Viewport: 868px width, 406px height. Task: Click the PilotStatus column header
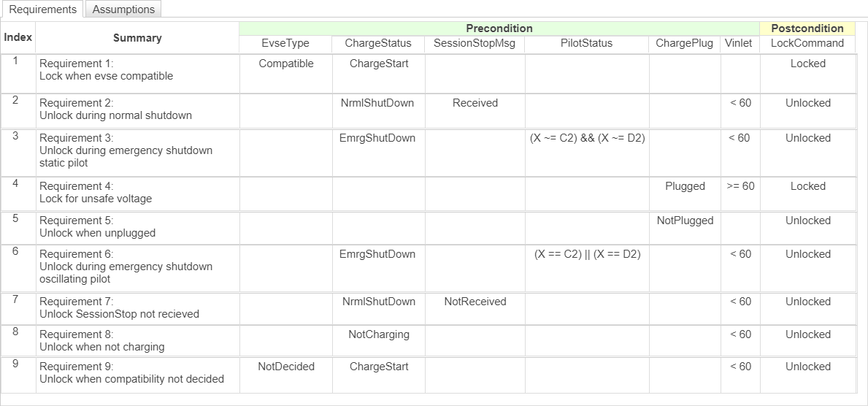(586, 43)
